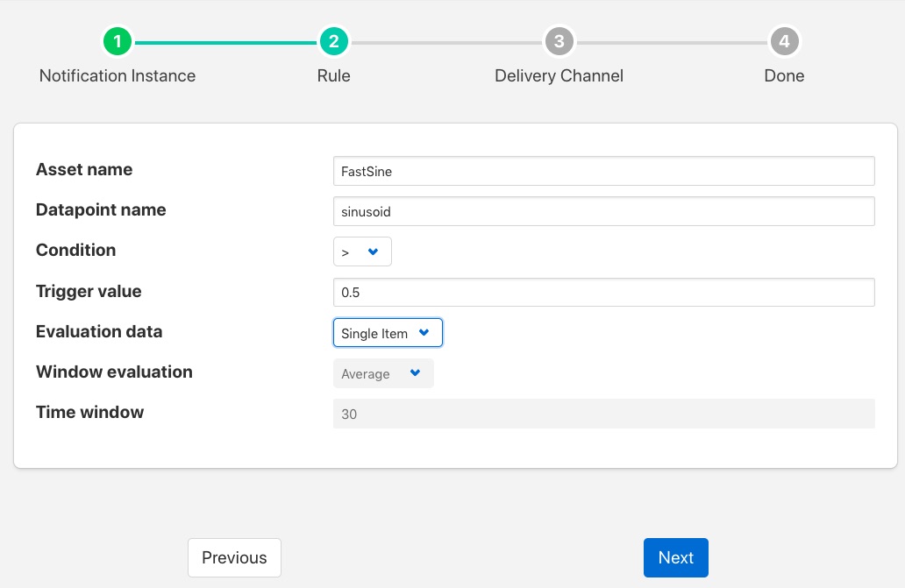Open the Window evaluation Average dropdown
905x588 pixels.
point(382,373)
